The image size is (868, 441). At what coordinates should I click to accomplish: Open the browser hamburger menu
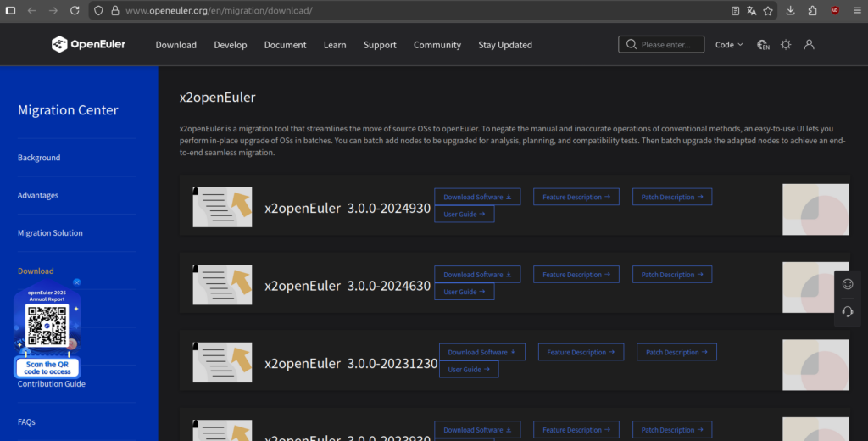pyautogui.click(x=855, y=11)
